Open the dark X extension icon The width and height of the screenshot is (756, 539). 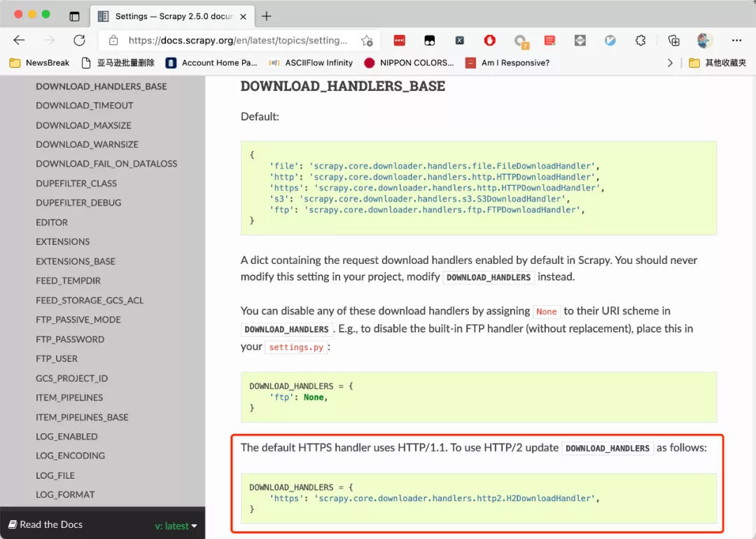click(459, 41)
